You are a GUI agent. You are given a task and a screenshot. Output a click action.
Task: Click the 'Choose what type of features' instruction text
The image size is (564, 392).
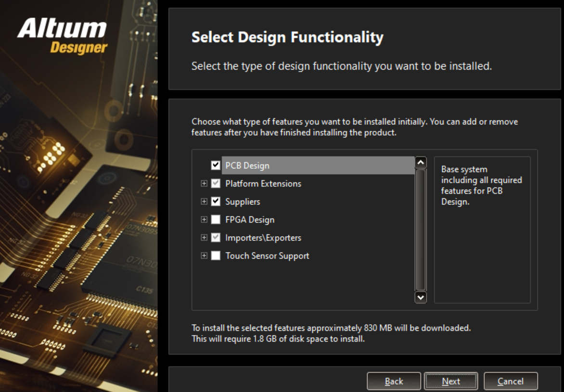click(355, 127)
